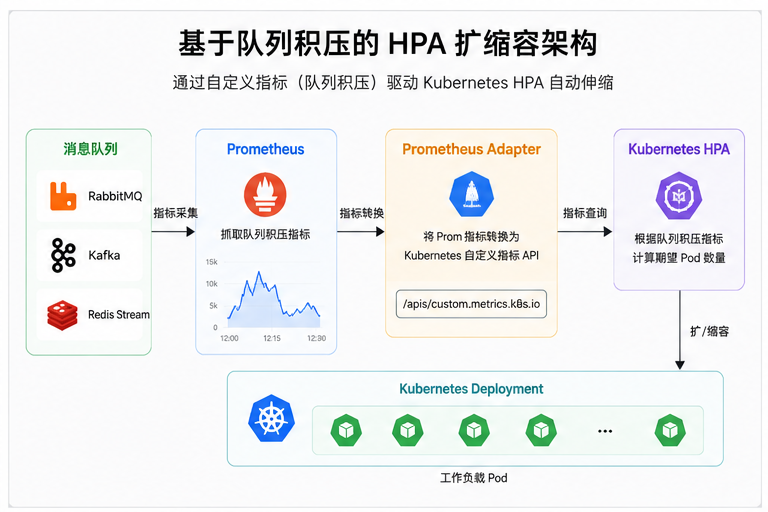Click the main title 基于队列积压的 HPA 扩缩容架构
The height and width of the screenshot is (512, 768).
[x=387, y=43]
